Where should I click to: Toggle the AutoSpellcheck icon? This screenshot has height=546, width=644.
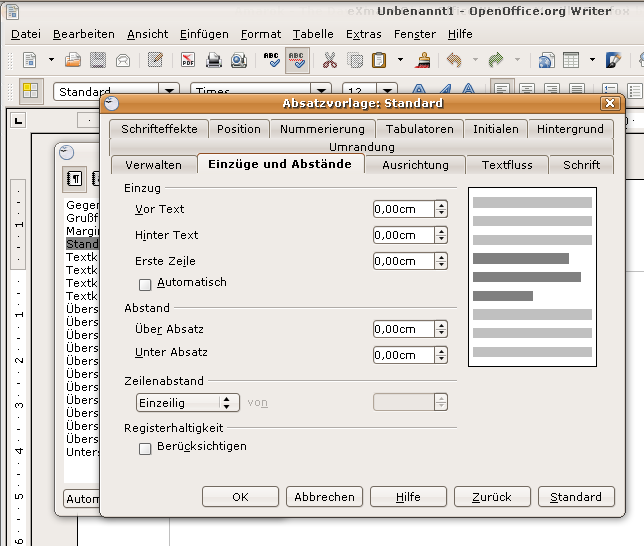(297, 60)
